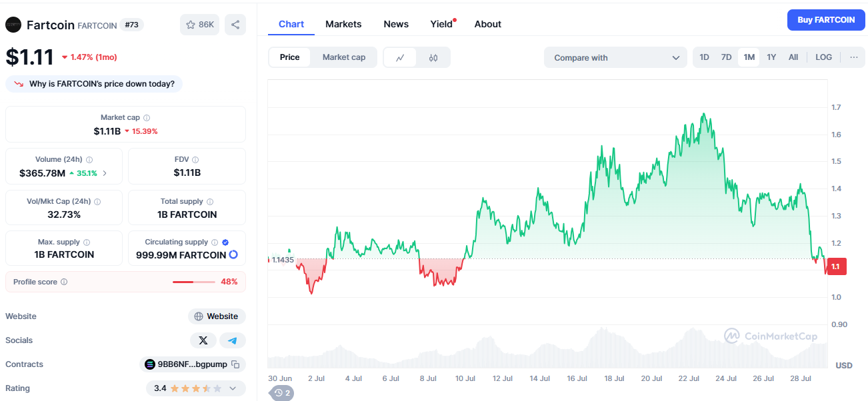868x401 pixels.
Task: Expand Volume (24h) details arrow
Action: click(x=105, y=173)
